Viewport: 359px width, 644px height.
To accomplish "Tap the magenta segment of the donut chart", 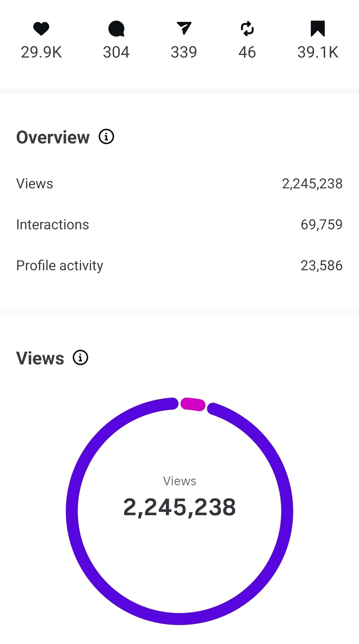I will tap(193, 404).
